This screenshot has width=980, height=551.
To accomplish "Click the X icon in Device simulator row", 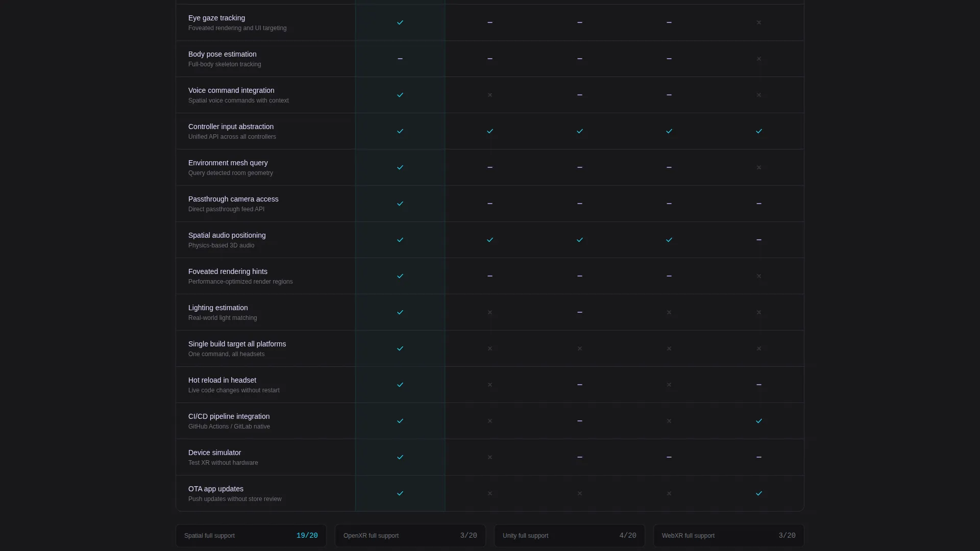I will tap(490, 457).
